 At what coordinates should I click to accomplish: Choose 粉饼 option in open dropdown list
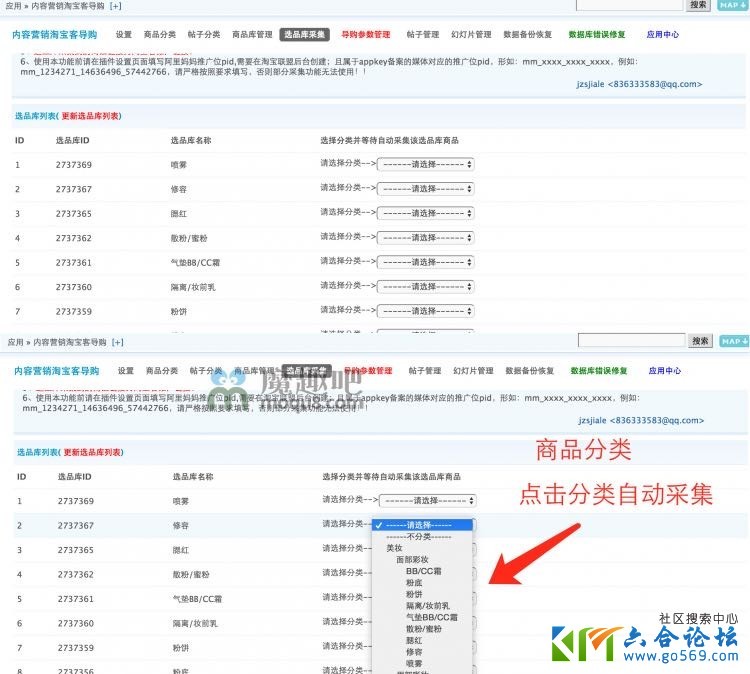[x=422, y=594]
